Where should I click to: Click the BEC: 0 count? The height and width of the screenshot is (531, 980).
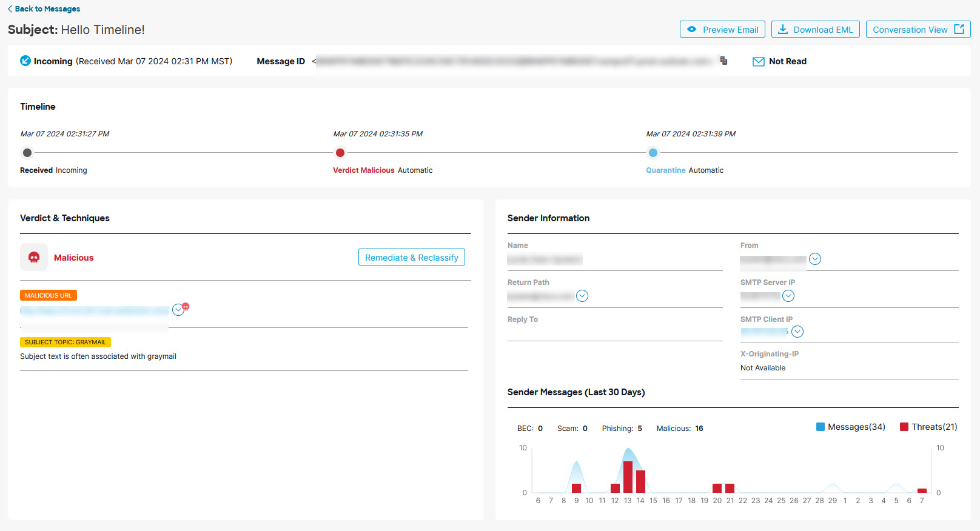point(529,428)
